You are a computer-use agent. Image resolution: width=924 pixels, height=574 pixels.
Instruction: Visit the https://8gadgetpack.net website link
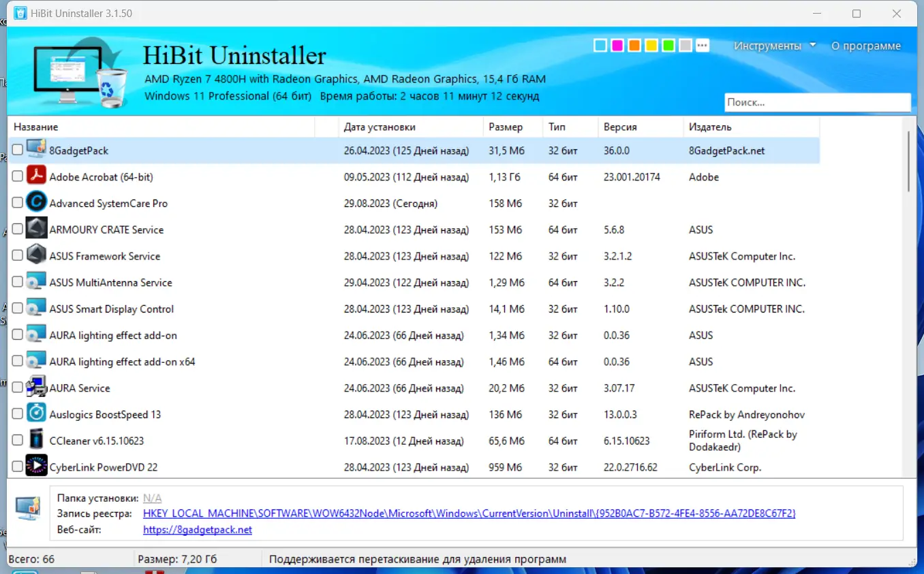pos(197,529)
